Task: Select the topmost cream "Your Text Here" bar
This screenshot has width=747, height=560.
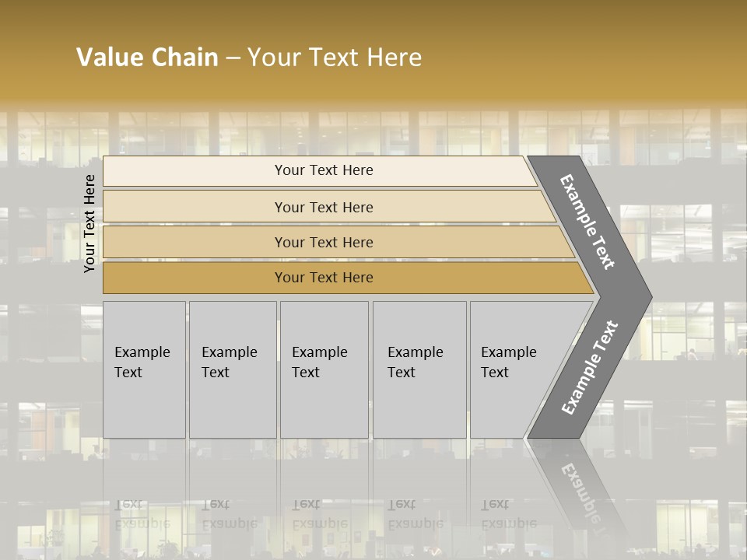Action: [x=323, y=170]
